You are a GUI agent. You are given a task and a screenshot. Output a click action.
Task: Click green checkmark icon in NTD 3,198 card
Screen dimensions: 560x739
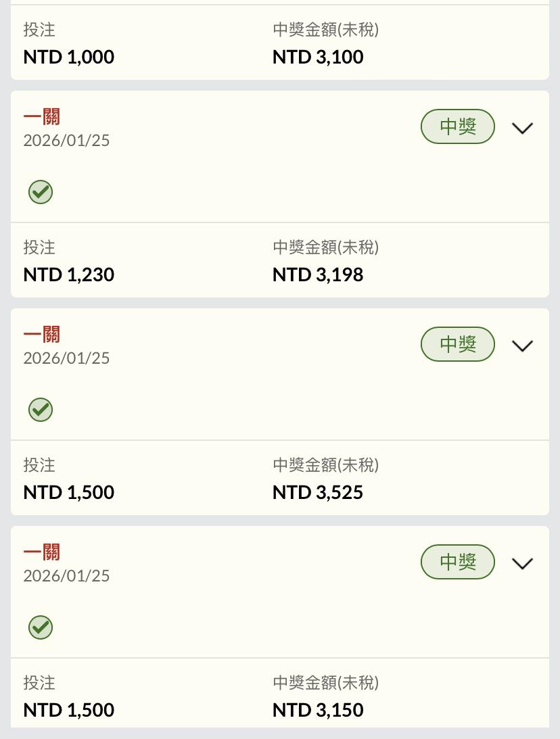(41, 192)
